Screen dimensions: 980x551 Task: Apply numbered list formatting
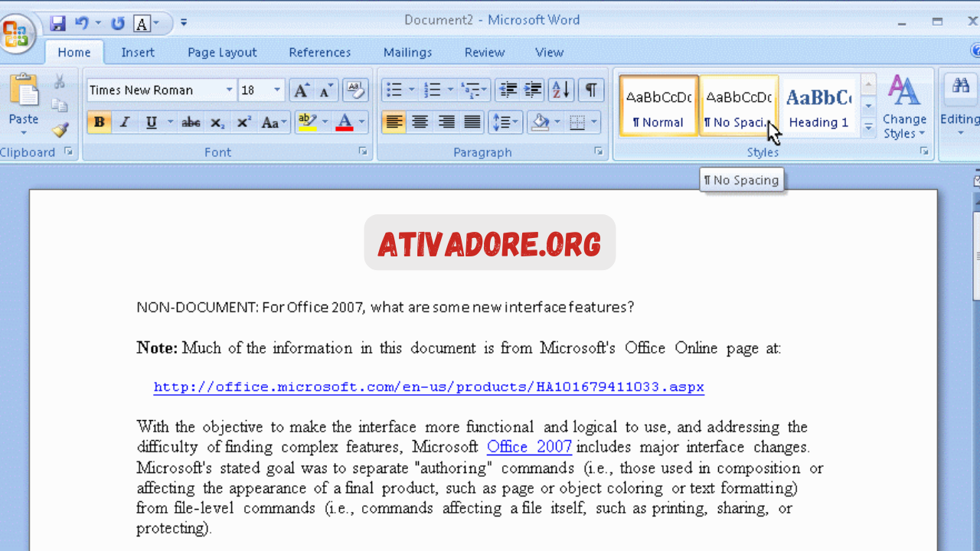(433, 90)
